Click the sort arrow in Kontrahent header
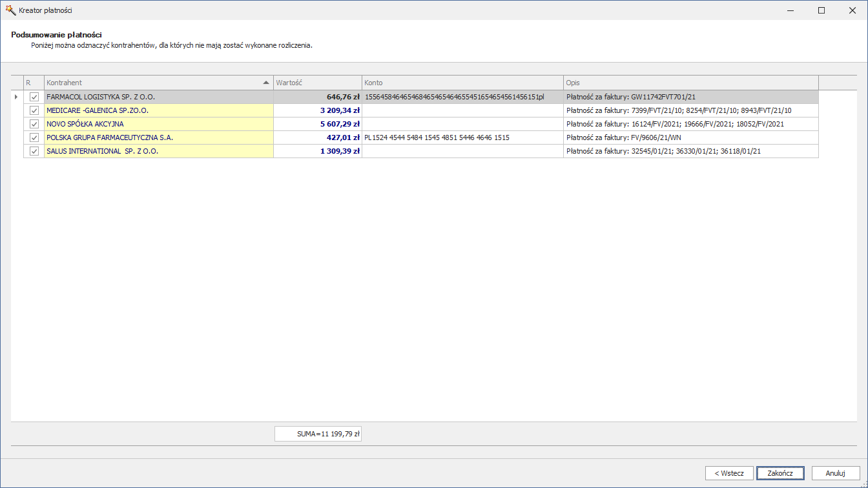 (x=266, y=83)
